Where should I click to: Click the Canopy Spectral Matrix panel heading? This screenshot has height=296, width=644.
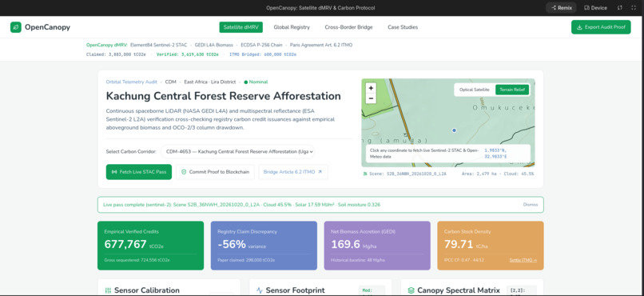pyautogui.click(x=459, y=290)
